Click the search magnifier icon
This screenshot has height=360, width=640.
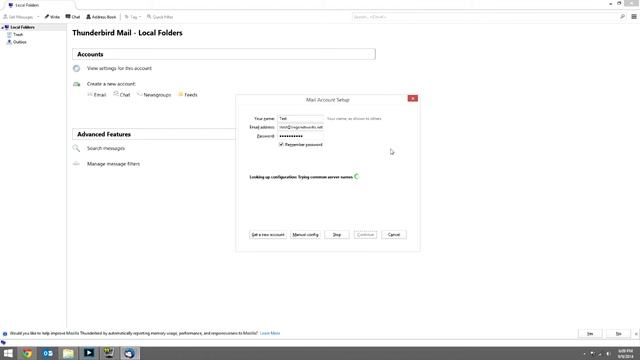622,17
